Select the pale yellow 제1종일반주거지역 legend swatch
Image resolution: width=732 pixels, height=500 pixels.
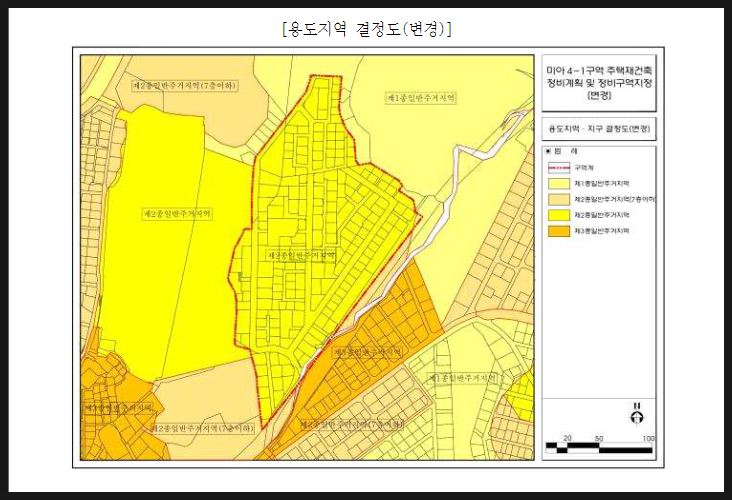pos(559,183)
